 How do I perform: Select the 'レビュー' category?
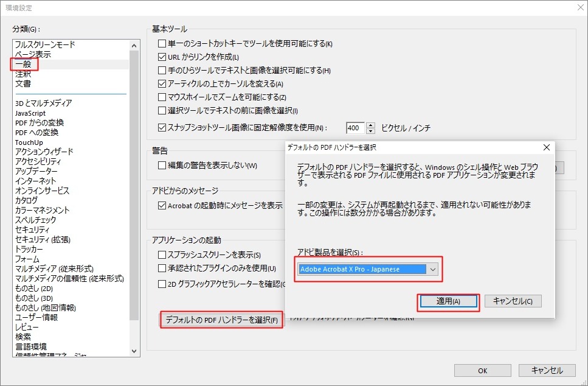pos(27,328)
